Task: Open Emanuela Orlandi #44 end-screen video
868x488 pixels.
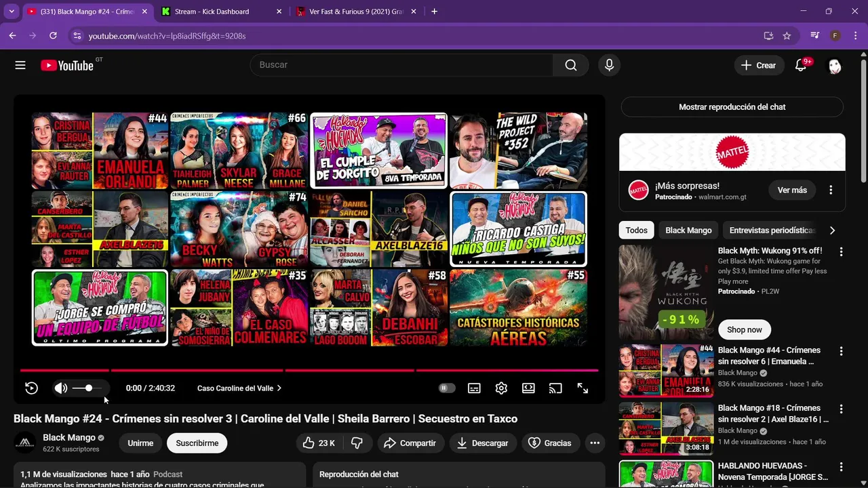Action: click(x=100, y=150)
